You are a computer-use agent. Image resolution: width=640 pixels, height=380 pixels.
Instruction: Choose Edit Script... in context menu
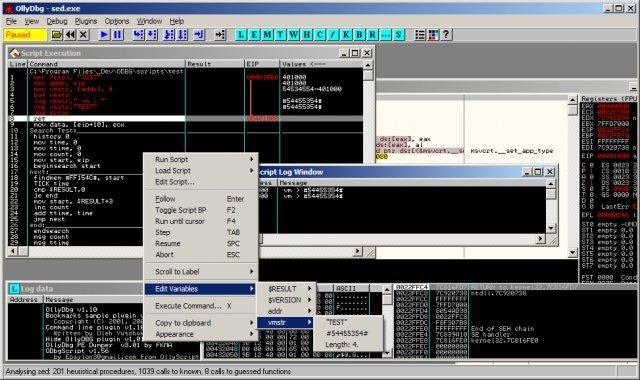pyautogui.click(x=201, y=182)
